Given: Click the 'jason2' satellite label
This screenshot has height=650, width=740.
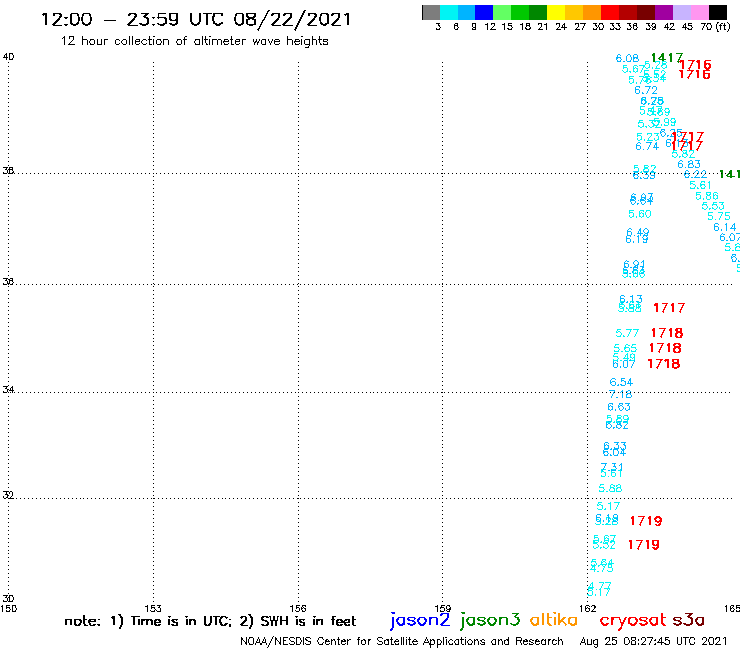Looking at the screenshot, I should click(420, 620).
